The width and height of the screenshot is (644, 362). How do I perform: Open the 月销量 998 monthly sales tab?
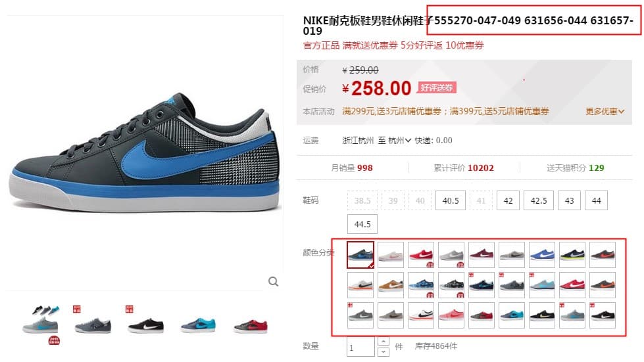tap(352, 168)
